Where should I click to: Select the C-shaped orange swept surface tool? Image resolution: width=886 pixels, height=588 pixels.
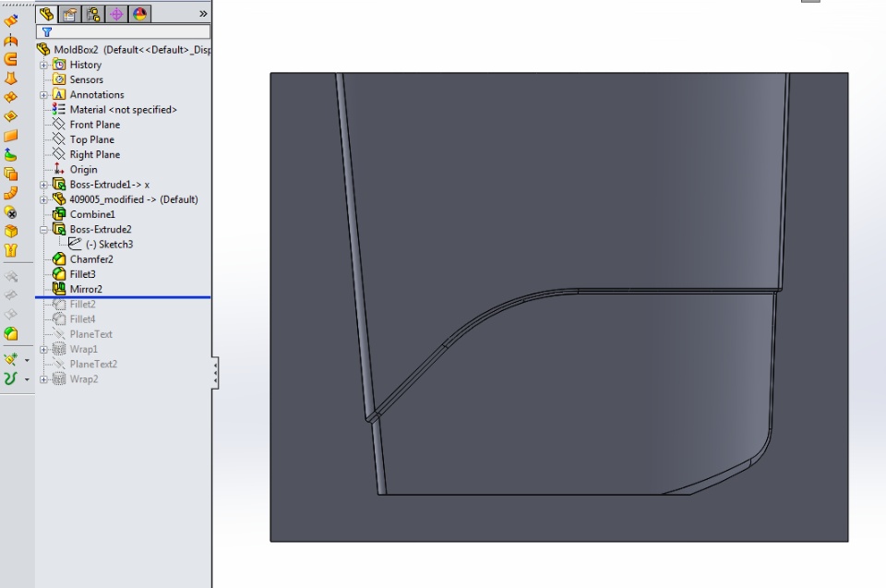click(x=11, y=59)
